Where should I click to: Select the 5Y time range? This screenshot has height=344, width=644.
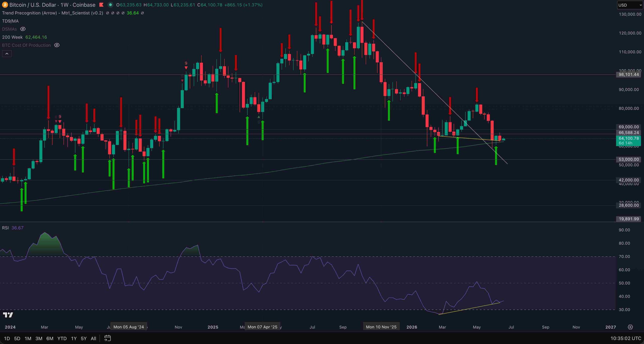84,338
